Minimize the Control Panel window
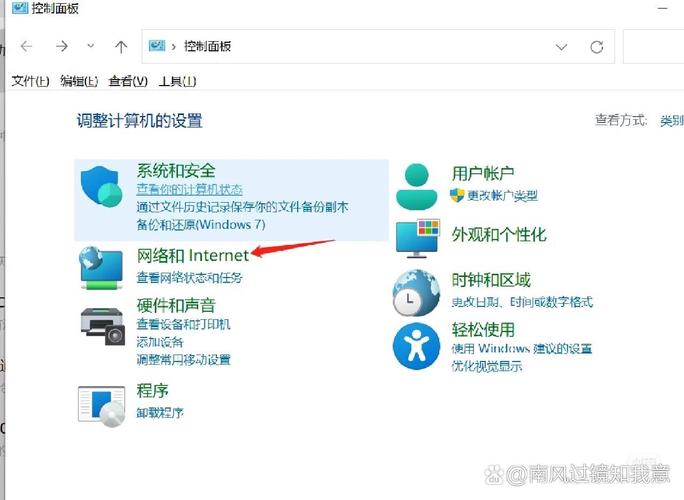 [x=663, y=8]
